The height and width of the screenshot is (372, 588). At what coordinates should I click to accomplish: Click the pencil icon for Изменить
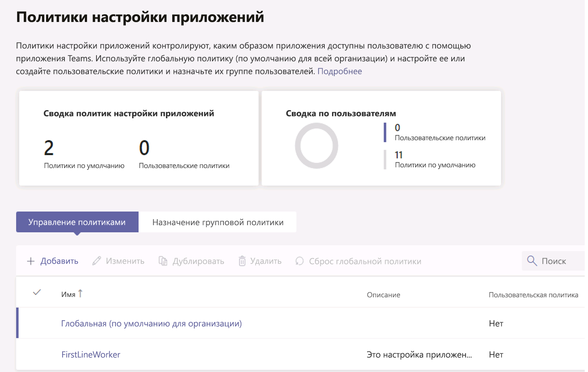click(x=97, y=261)
